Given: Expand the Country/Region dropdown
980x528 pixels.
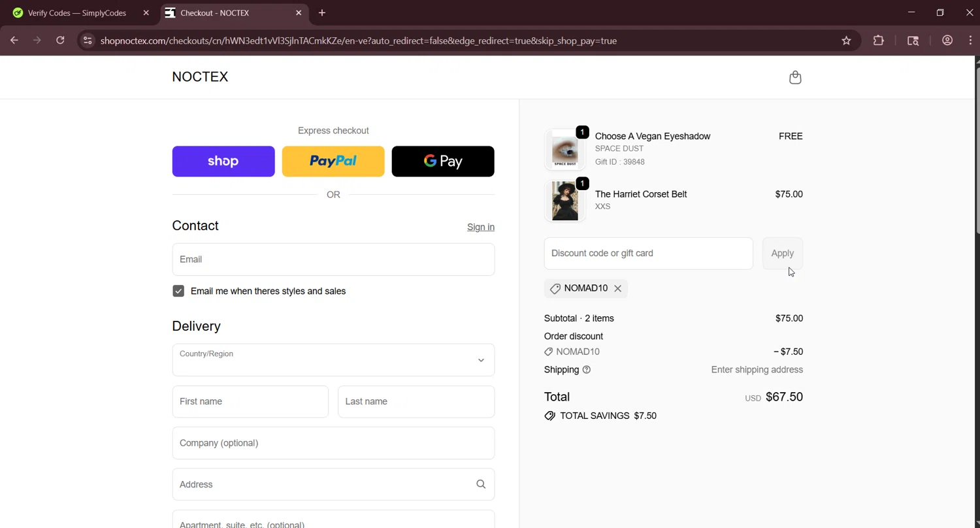Looking at the screenshot, I should (333, 360).
